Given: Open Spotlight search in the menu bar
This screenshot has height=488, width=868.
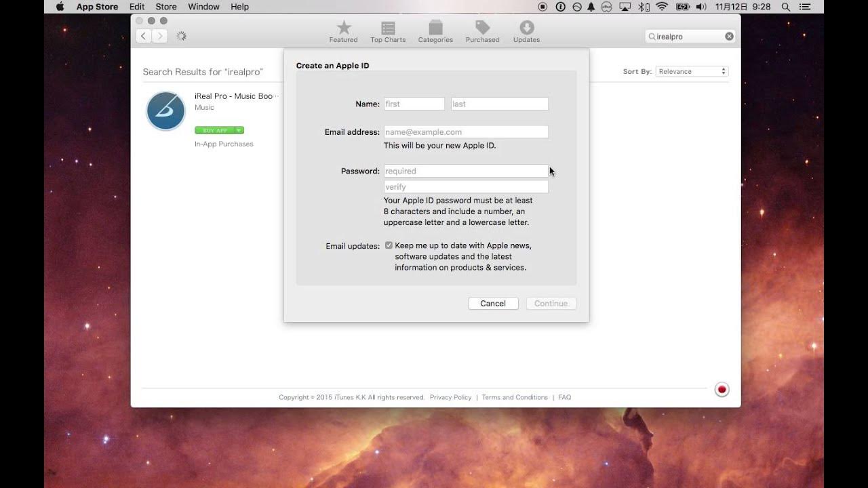Looking at the screenshot, I should coord(786,7).
